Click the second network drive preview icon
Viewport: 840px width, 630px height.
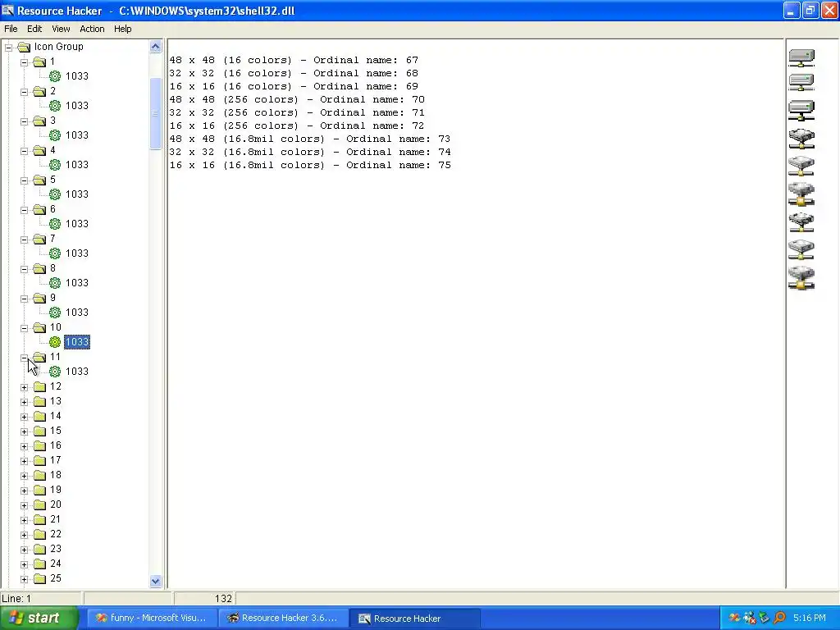pos(801,82)
